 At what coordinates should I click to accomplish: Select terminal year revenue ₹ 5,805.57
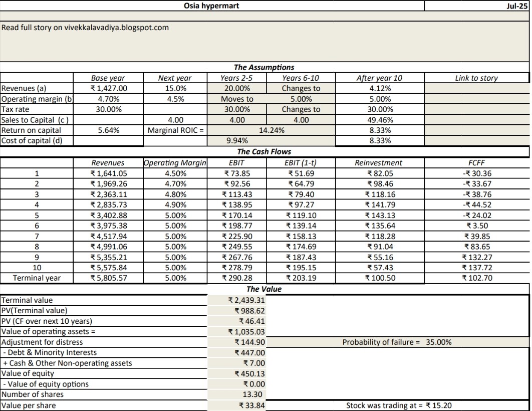[x=109, y=278]
